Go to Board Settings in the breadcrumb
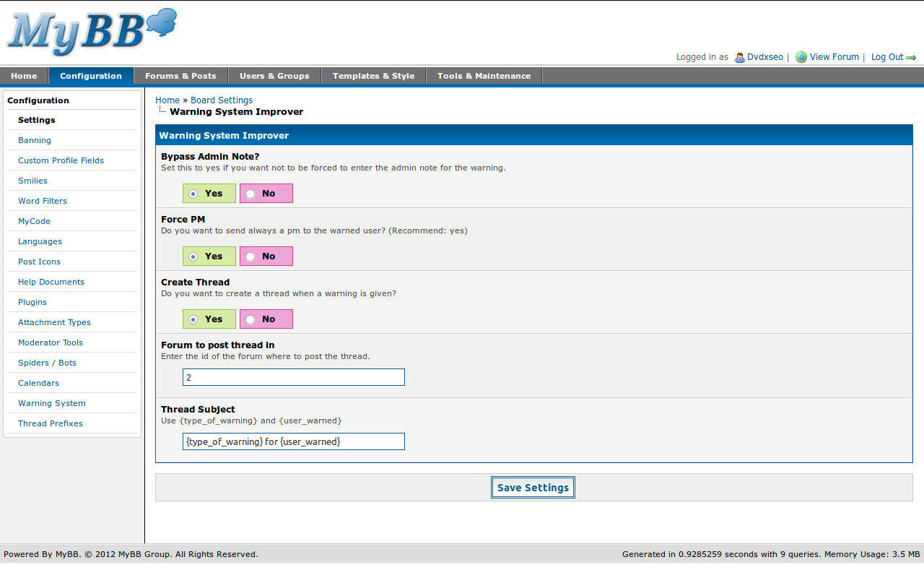 coord(222,100)
